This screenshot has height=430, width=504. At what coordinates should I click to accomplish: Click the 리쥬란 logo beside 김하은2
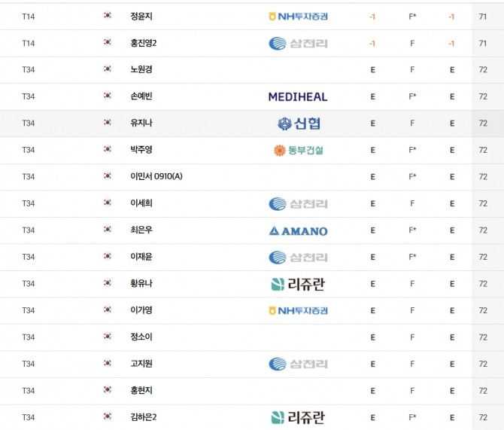click(x=298, y=417)
